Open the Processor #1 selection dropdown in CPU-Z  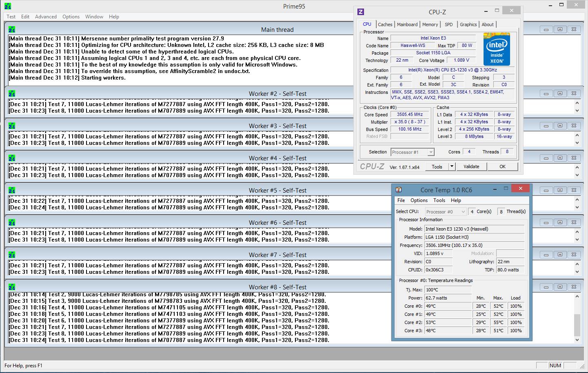[412, 152]
